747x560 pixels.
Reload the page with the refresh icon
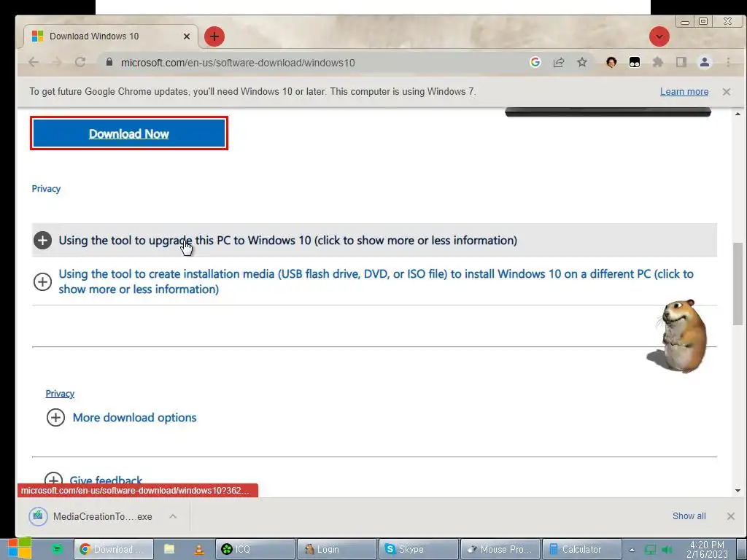coord(80,63)
